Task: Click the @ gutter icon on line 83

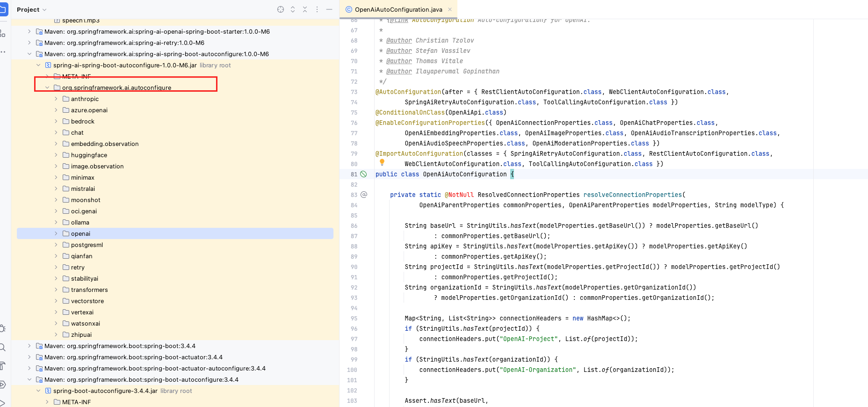Action: [364, 195]
